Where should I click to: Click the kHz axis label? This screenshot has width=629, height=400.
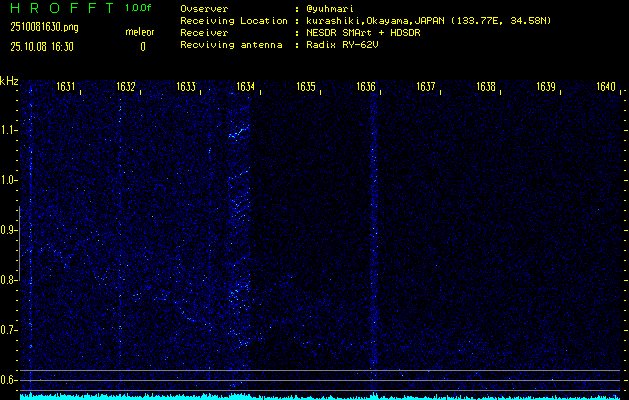pyautogui.click(x=9, y=81)
